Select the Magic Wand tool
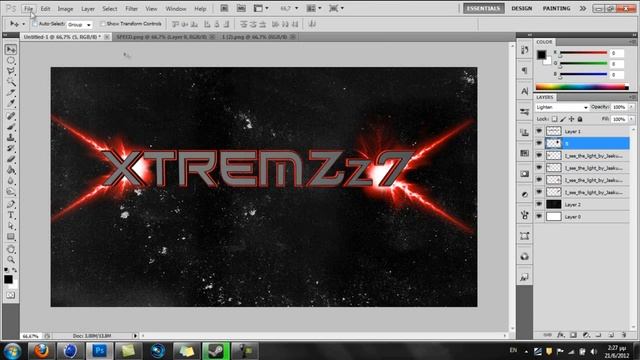 pos(11,82)
